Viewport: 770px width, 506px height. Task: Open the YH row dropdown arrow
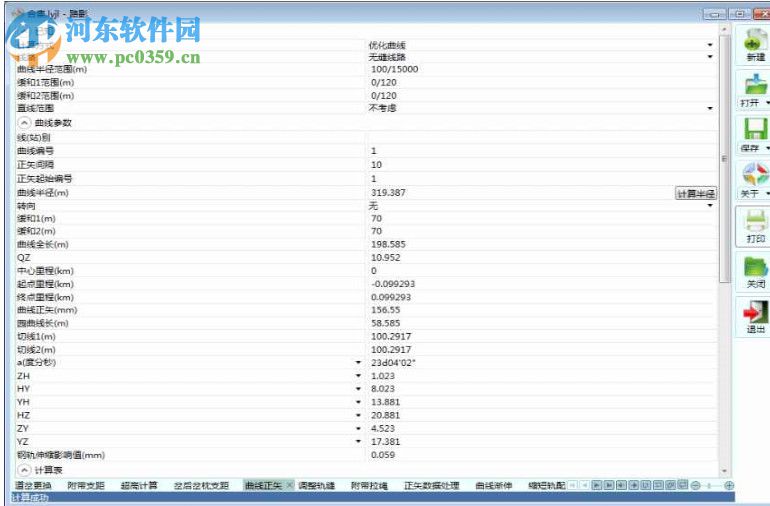(358, 402)
